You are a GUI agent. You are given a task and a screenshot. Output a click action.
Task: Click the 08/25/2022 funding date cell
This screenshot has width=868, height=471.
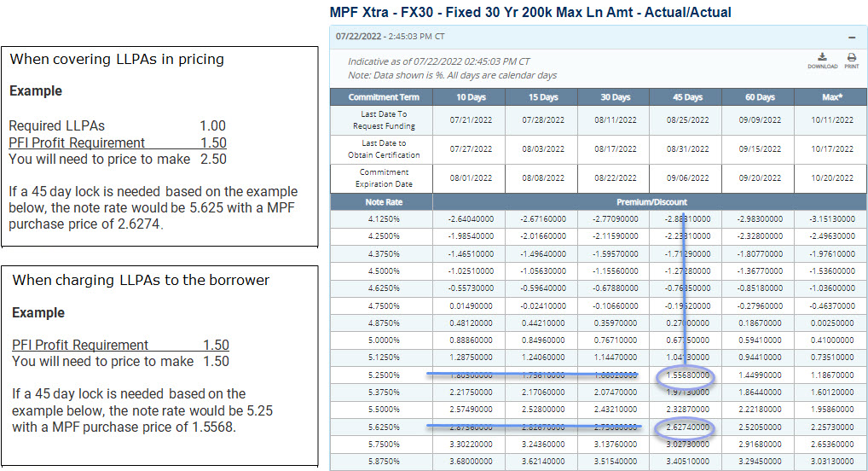tap(687, 119)
